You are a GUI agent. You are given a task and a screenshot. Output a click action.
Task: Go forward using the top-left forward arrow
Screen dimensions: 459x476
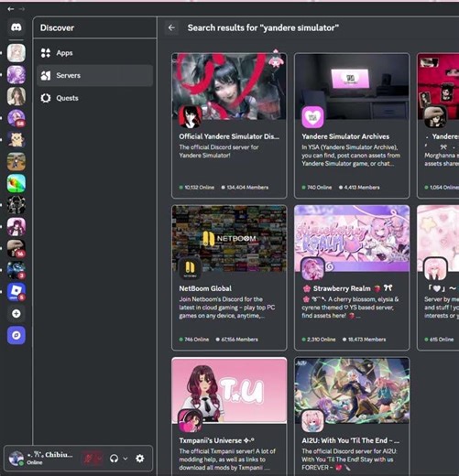(22, 9)
